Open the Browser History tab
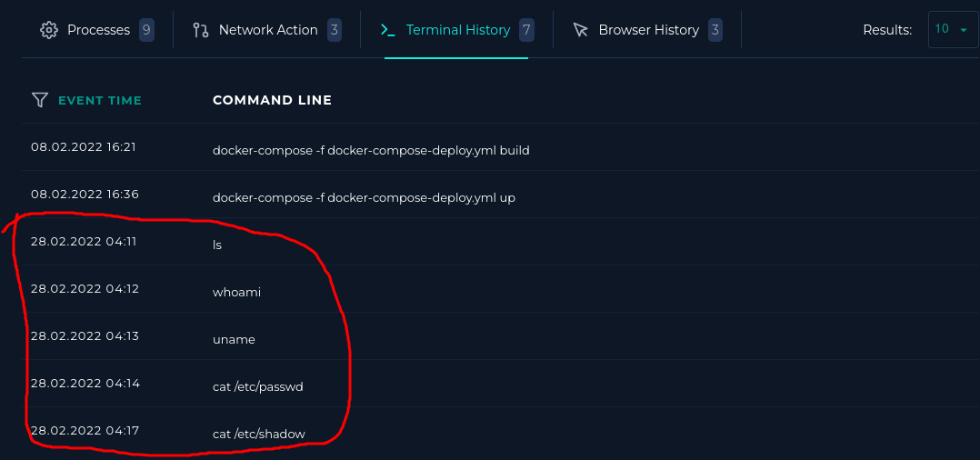 pyautogui.click(x=647, y=29)
